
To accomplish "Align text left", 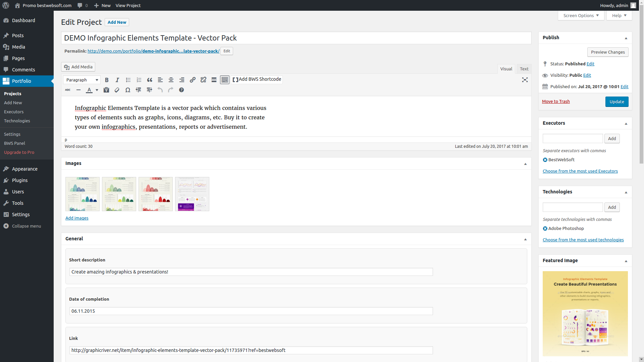I will pyautogui.click(x=160, y=80).
